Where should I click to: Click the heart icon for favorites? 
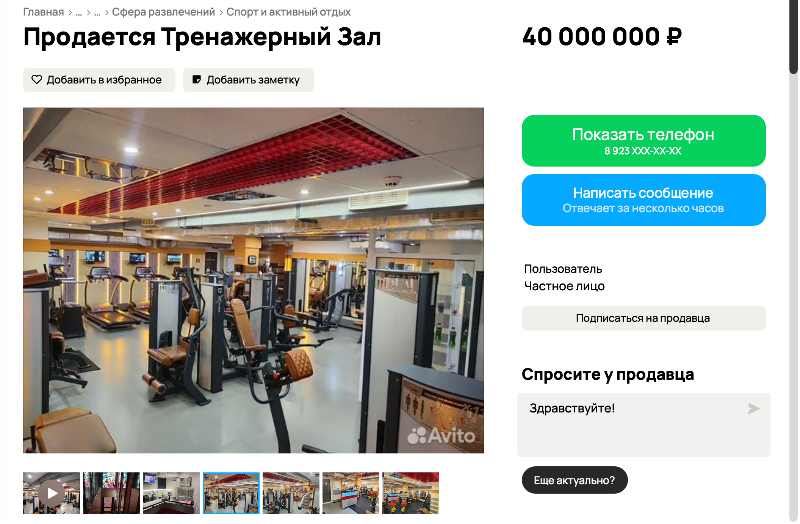coord(36,80)
